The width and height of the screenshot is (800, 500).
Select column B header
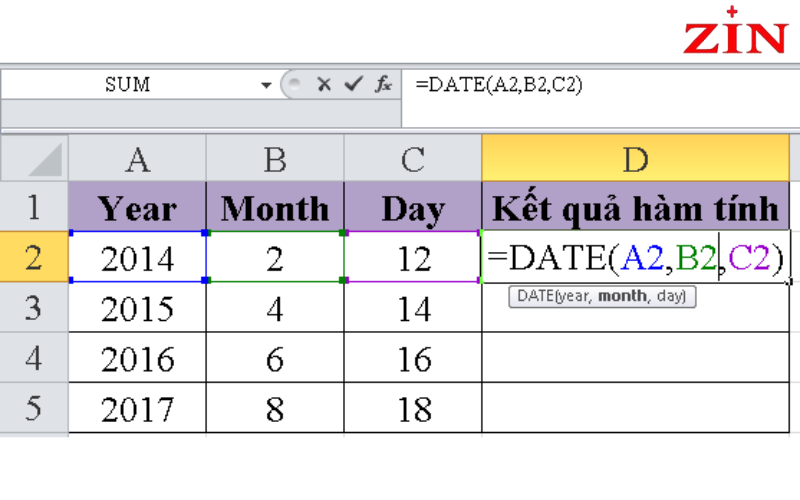(275, 159)
